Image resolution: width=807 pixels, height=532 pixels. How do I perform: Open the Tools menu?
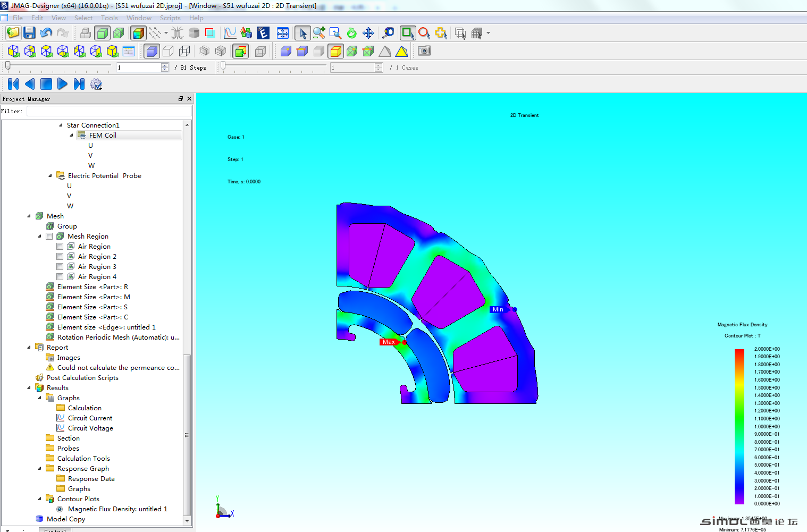click(x=110, y=18)
